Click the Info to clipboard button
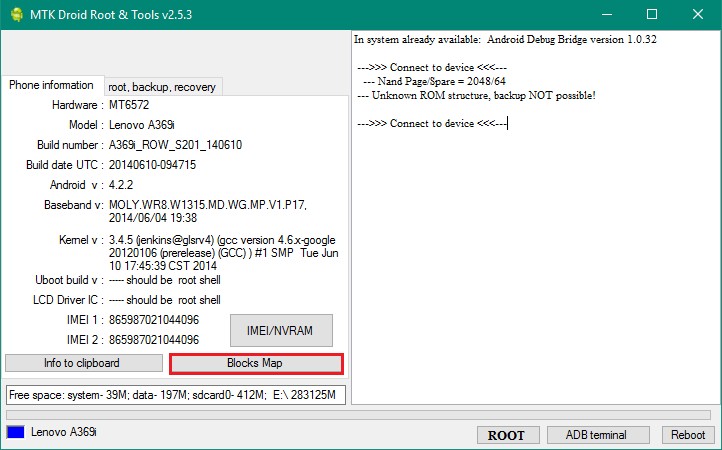 click(x=82, y=363)
